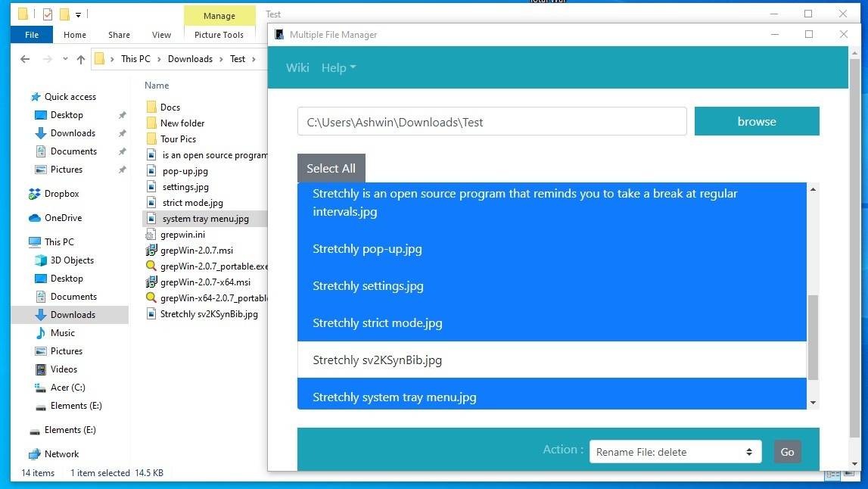Select the grepWin-2.0.7.msi installer icon
The image size is (868, 489).
(151, 251)
